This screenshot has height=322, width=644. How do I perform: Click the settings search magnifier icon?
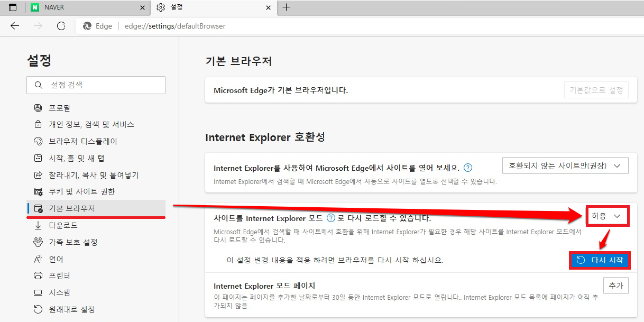pos(38,85)
